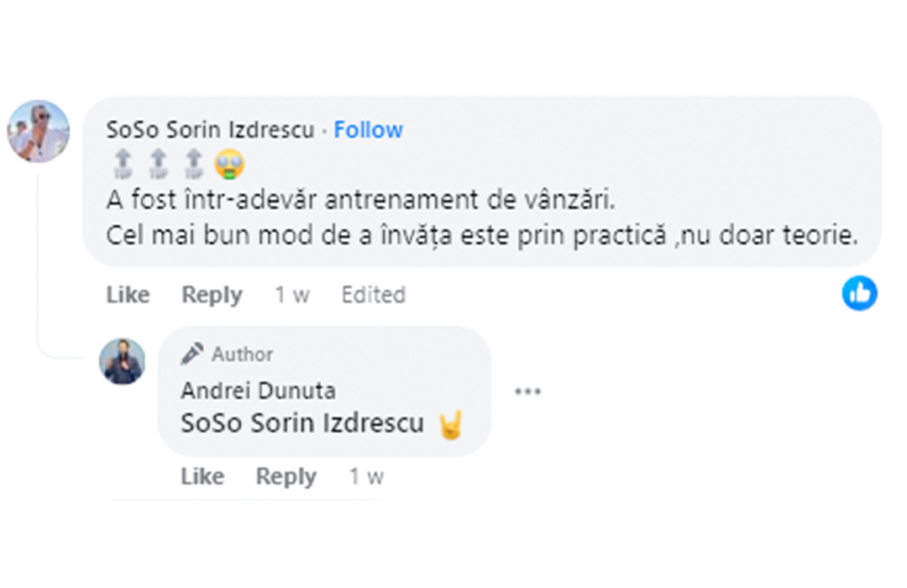The image size is (907, 588).
Task: Click the Author badge pen icon
Action: [x=192, y=354]
